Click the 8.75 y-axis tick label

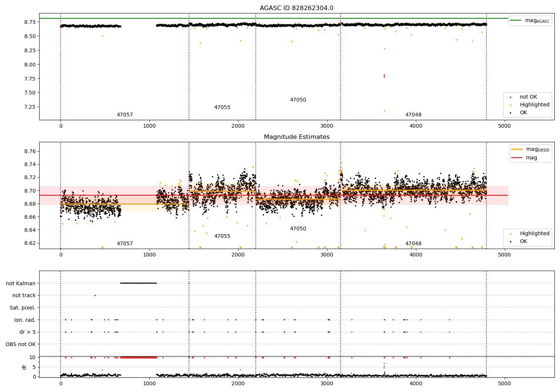[29, 22]
